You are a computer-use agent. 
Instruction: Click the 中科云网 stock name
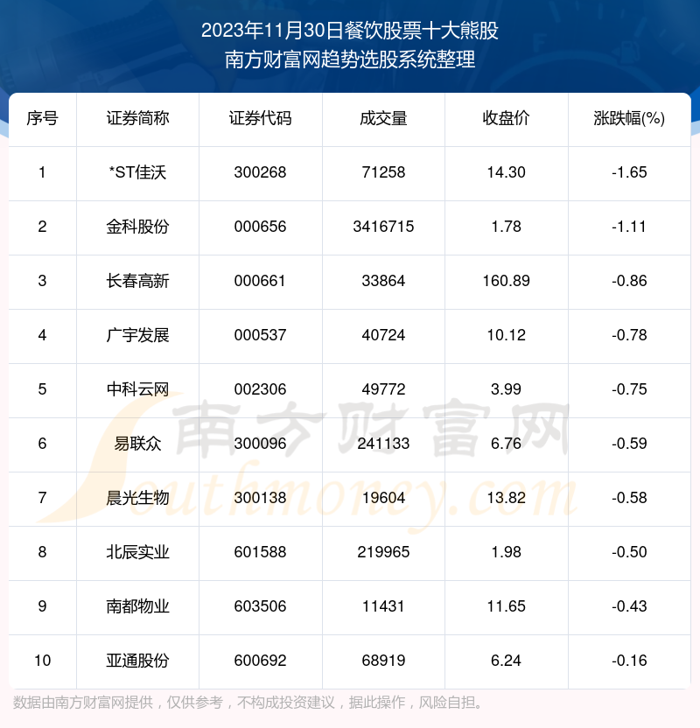pyautogui.click(x=137, y=389)
